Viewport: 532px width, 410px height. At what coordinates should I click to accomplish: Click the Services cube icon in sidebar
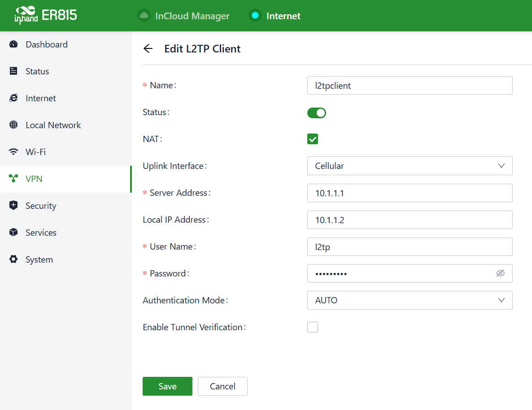point(13,233)
